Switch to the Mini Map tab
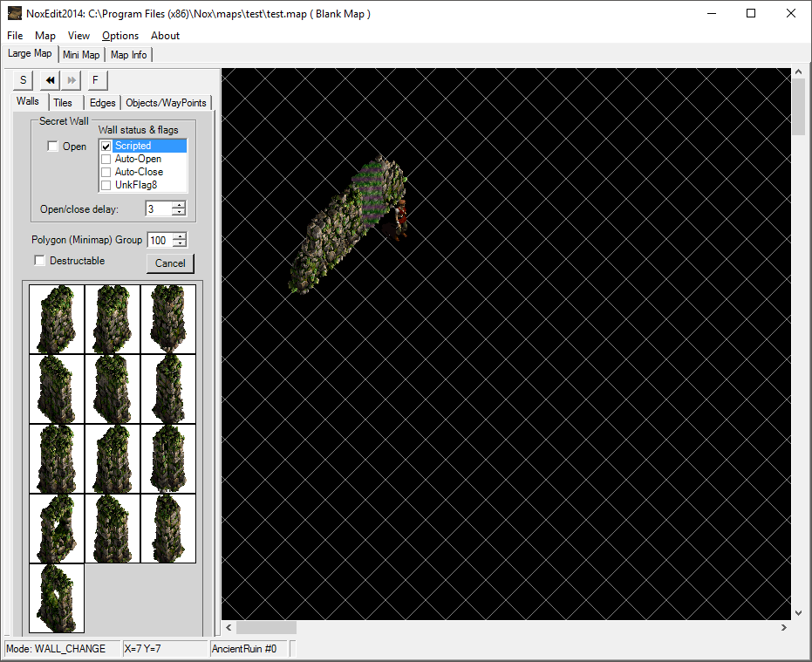 pos(81,55)
